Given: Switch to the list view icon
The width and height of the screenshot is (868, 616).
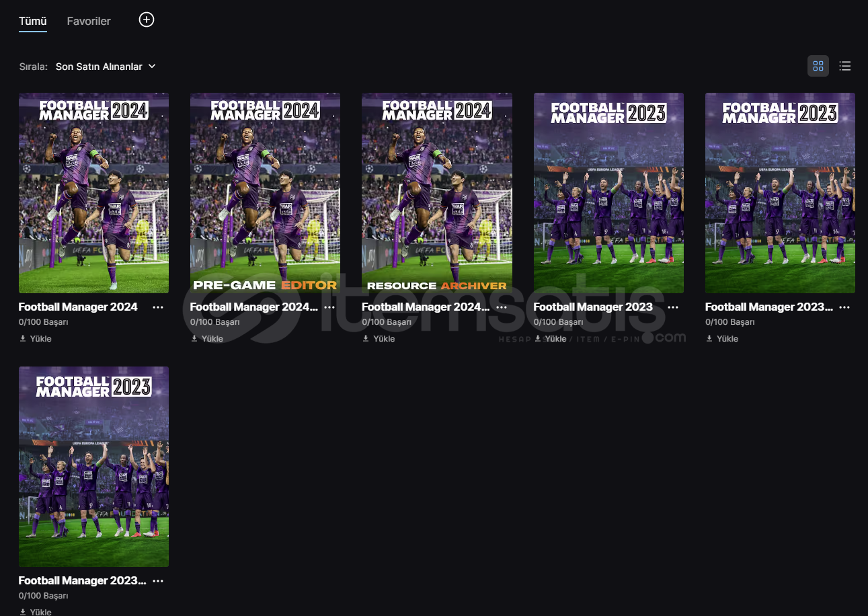Looking at the screenshot, I should pos(845,66).
